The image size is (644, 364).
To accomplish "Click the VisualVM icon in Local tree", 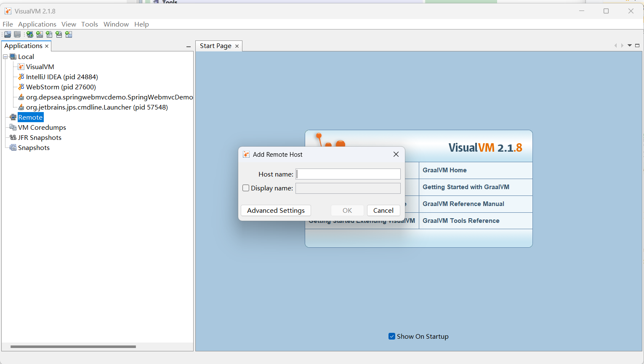I will click(x=21, y=67).
